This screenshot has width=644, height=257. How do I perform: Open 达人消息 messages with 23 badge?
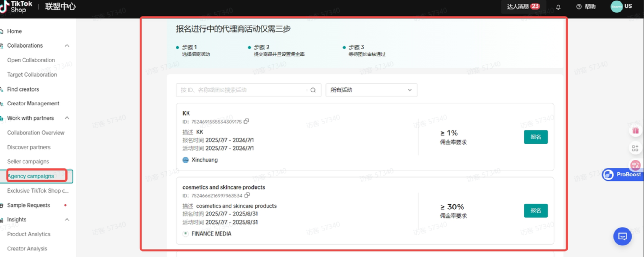click(523, 7)
